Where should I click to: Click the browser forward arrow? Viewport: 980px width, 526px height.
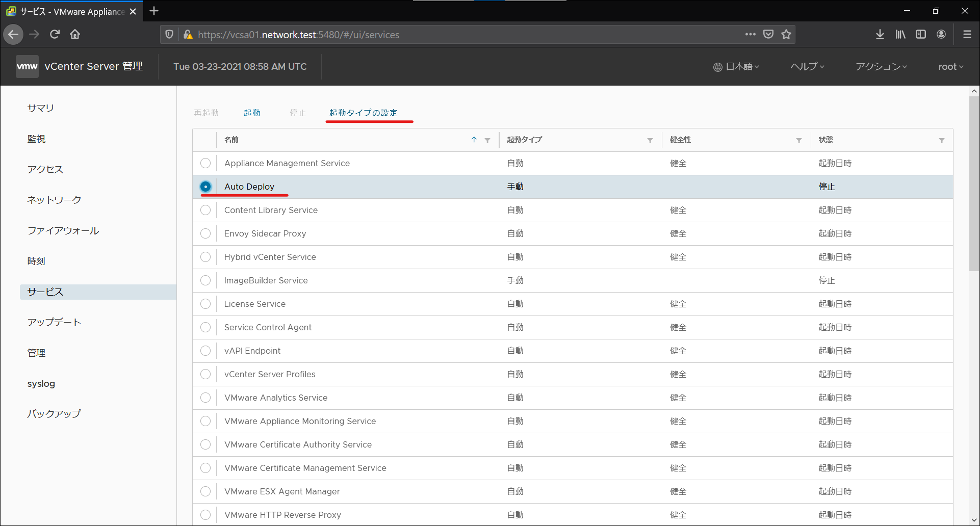[x=34, y=34]
